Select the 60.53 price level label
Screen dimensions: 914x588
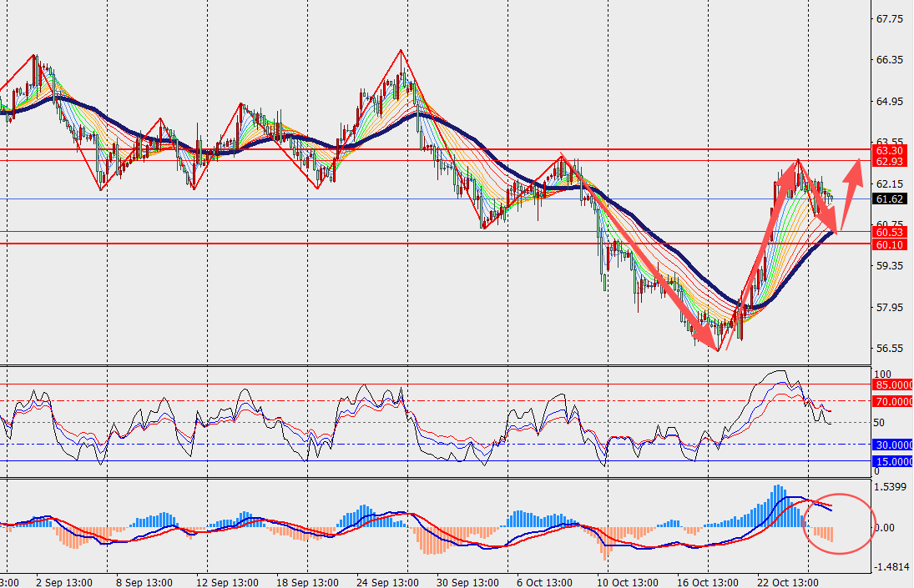click(x=891, y=231)
